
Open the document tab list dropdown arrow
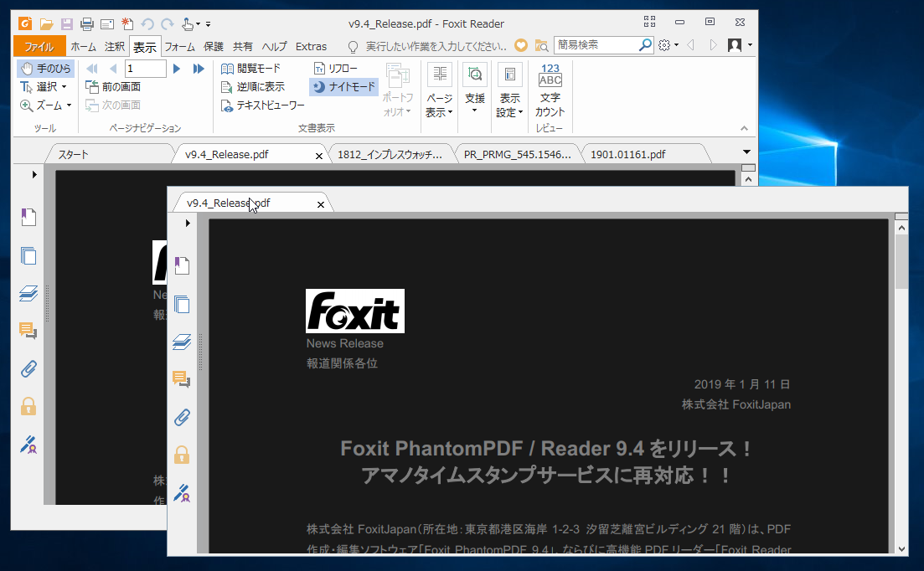pyautogui.click(x=746, y=152)
